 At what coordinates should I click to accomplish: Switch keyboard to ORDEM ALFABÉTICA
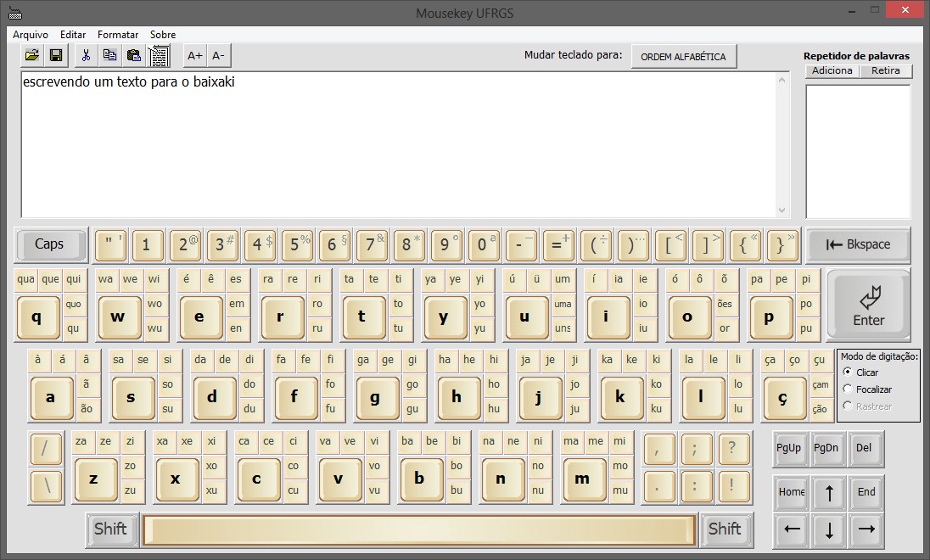(684, 55)
